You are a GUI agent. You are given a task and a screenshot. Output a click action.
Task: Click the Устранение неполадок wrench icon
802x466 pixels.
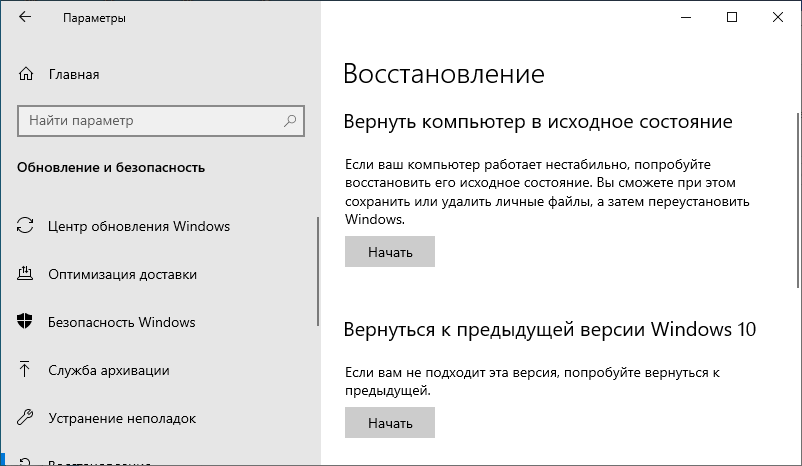(26, 418)
